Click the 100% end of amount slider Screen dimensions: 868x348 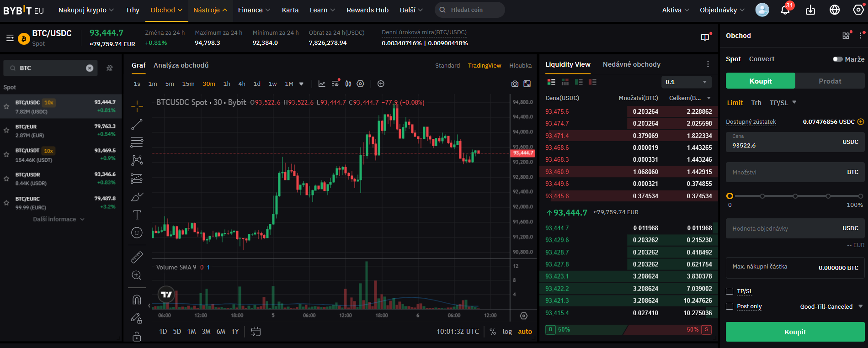860,196
